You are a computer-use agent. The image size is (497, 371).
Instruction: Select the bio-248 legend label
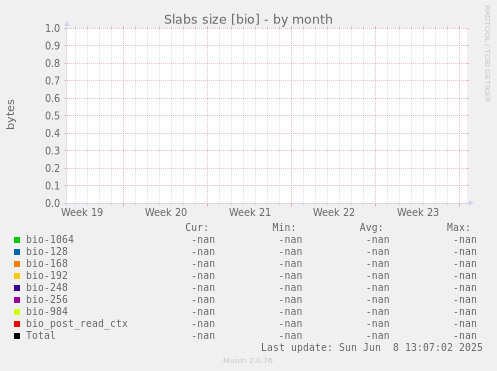pos(47,287)
